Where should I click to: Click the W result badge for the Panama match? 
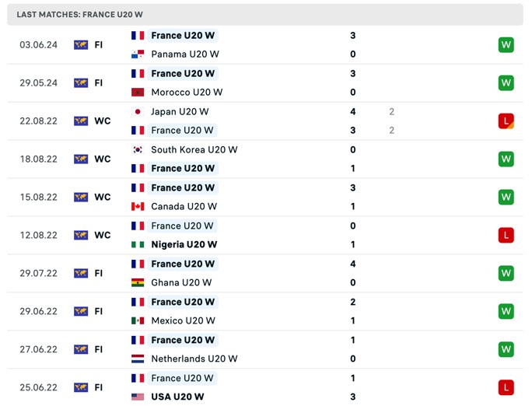(506, 45)
